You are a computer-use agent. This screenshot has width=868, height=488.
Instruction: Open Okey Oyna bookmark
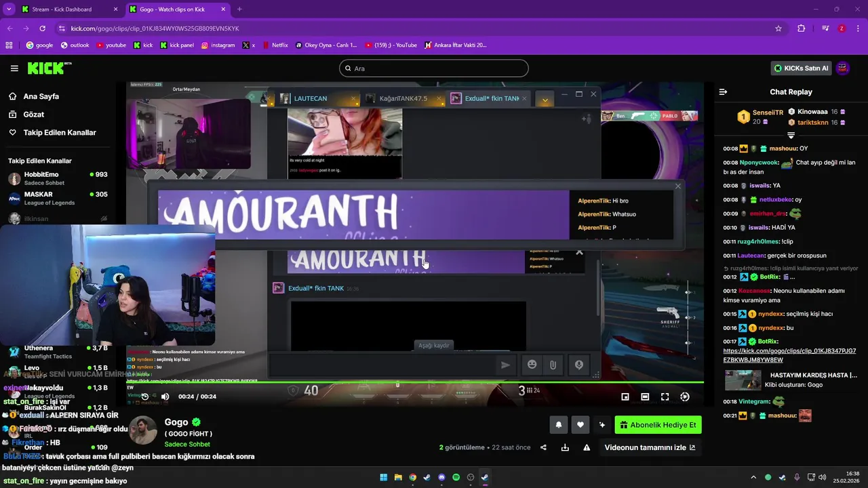click(x=326, y=45)
